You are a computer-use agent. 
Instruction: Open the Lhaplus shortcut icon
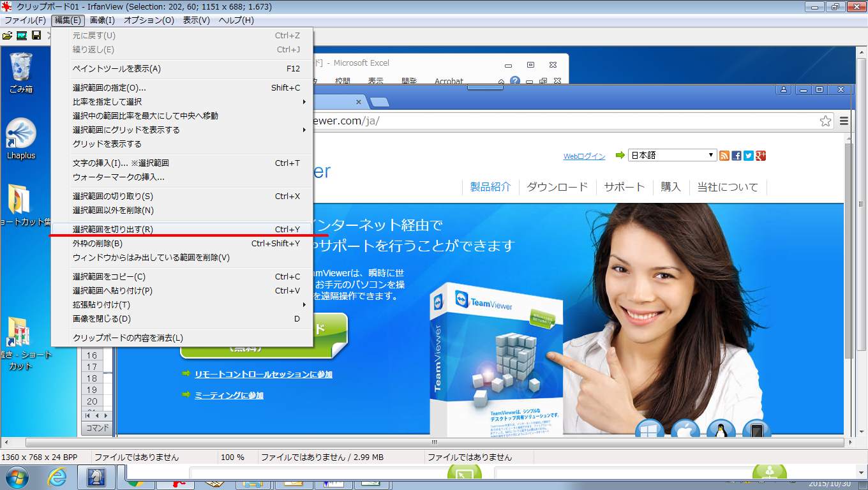coord(20,138)
